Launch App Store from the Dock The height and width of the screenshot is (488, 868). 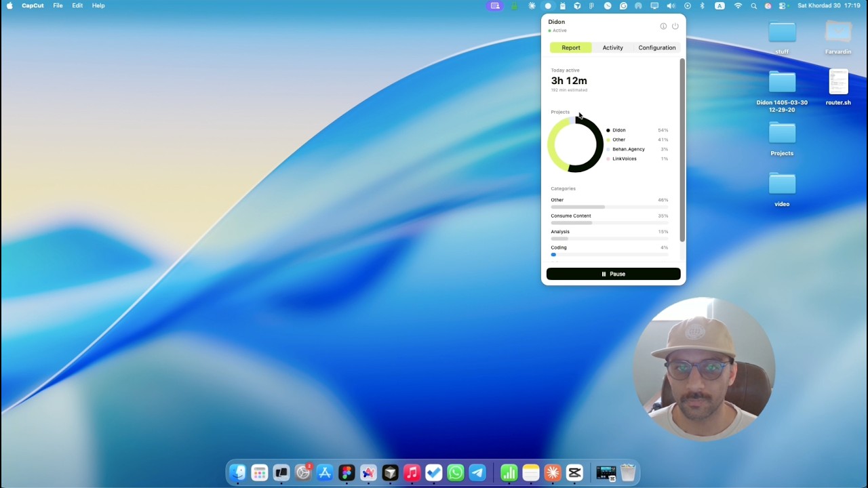325,472
